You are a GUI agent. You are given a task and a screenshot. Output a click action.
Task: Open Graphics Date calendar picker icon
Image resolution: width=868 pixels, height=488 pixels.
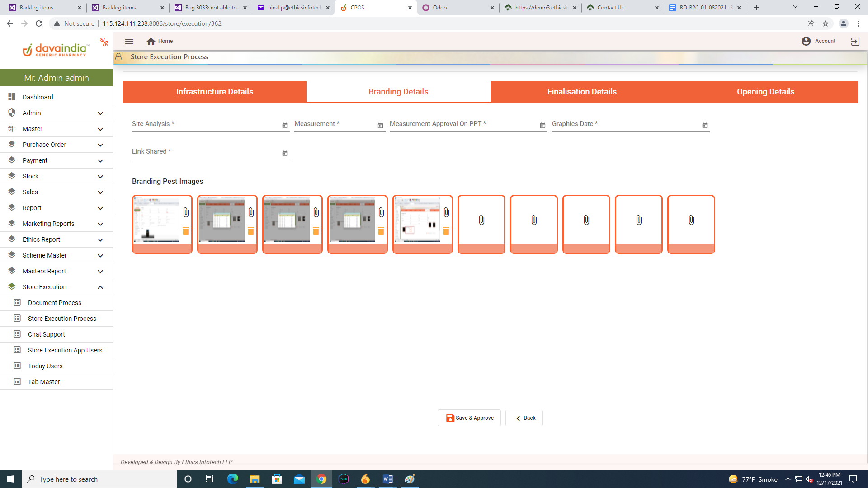(705, 126)
